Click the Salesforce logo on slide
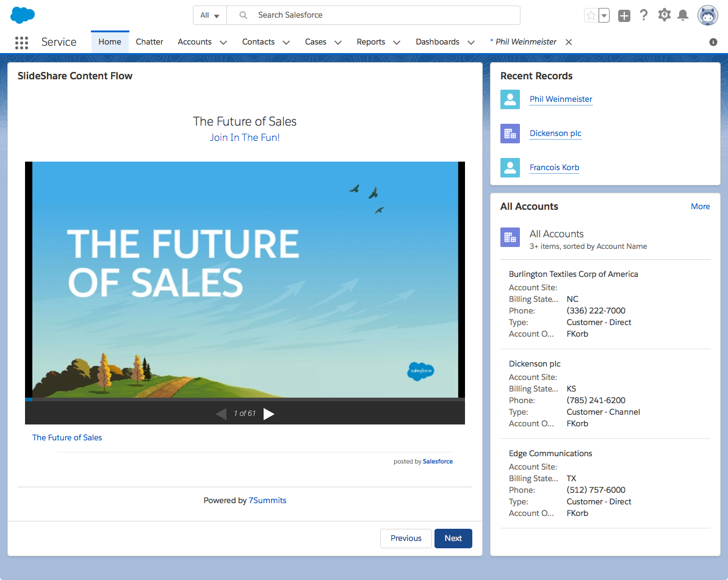This screenshot has width=728, height=580. (x=420, y=371)
